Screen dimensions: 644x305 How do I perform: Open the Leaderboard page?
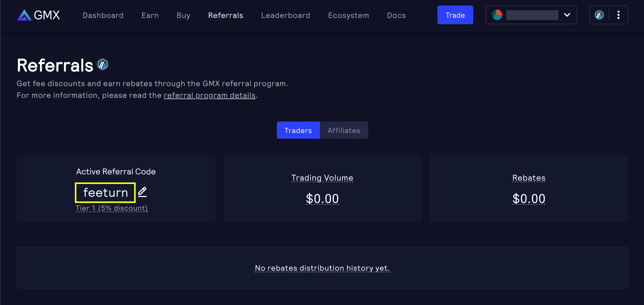point(285,15)
